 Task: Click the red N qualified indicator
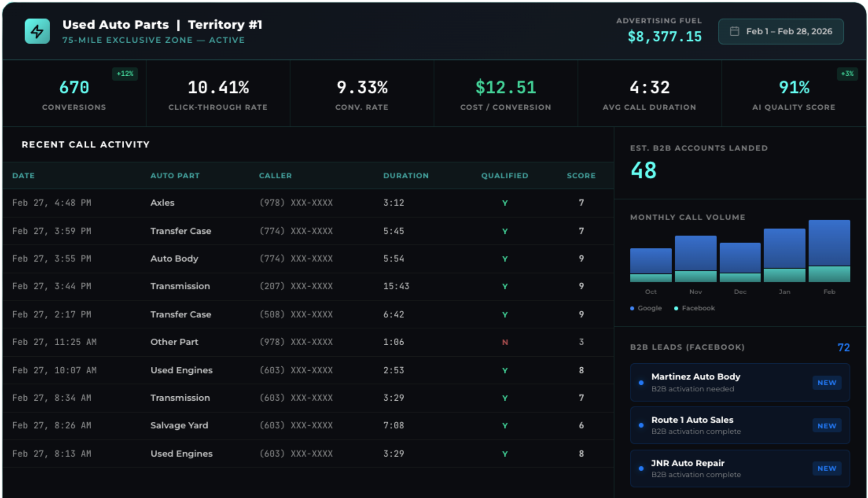(505, 342)
